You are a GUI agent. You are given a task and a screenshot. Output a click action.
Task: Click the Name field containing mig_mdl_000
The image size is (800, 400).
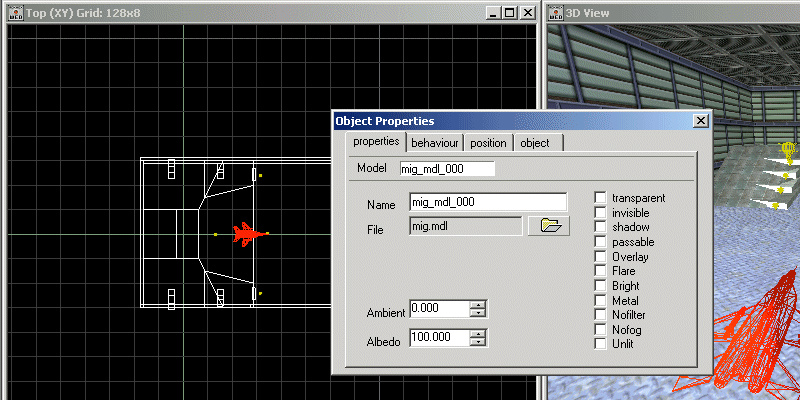click(x=487, y=202)
